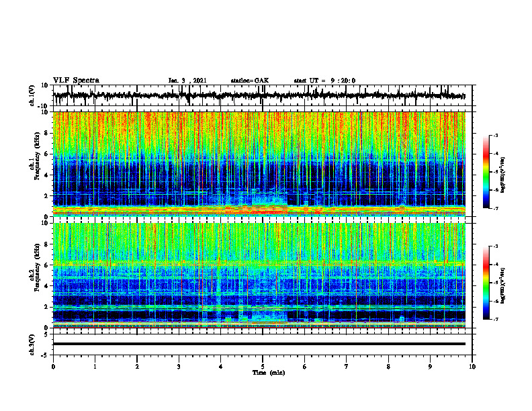Screen dimensions: 532x411
Task: Click the '-3' tick on ch.2 color bar
Action: coord(495,246)
